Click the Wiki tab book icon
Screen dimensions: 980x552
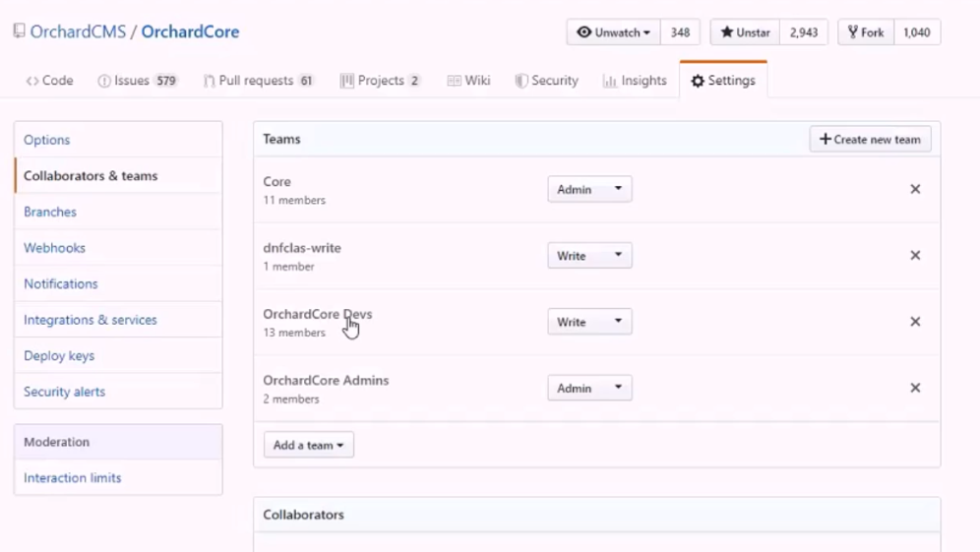(x=455, y=81)
